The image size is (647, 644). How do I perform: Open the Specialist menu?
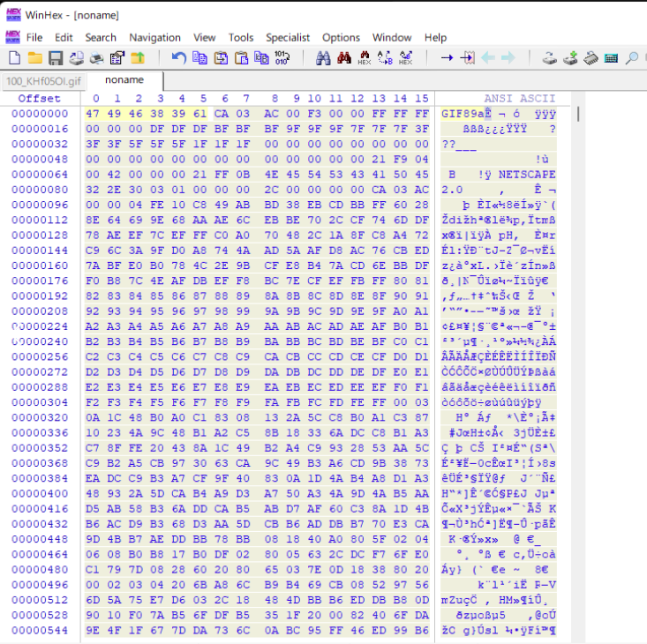tap(288, 37)
